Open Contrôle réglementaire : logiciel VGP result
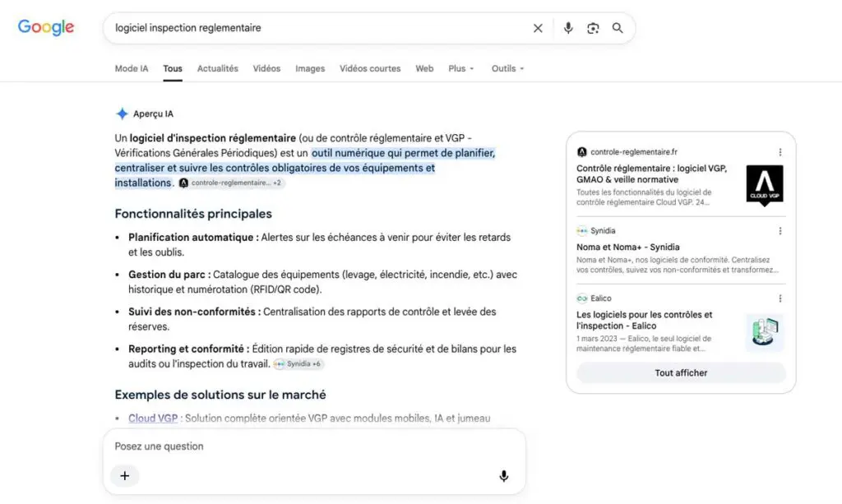This screenshot has height=504, width=842. coord(652,174)
